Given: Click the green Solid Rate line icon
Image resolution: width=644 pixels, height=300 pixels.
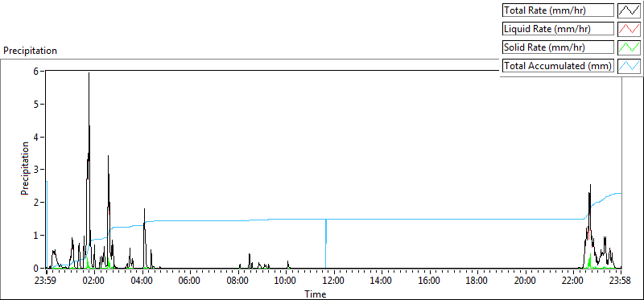Looking at the screenshot, I should point(630,47).
